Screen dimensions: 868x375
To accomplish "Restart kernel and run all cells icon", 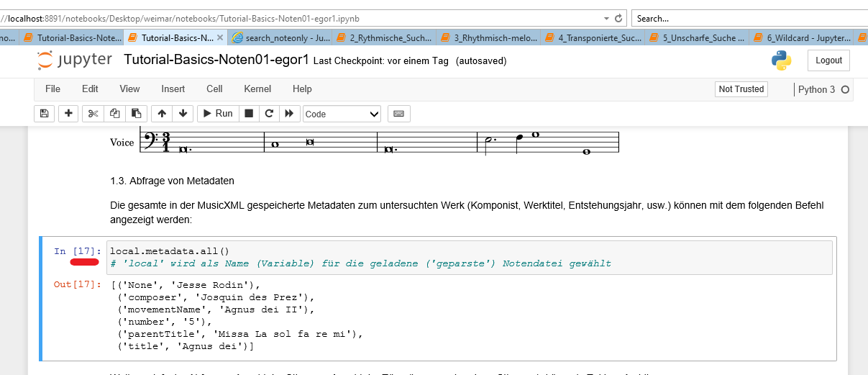I will (290, 114).
